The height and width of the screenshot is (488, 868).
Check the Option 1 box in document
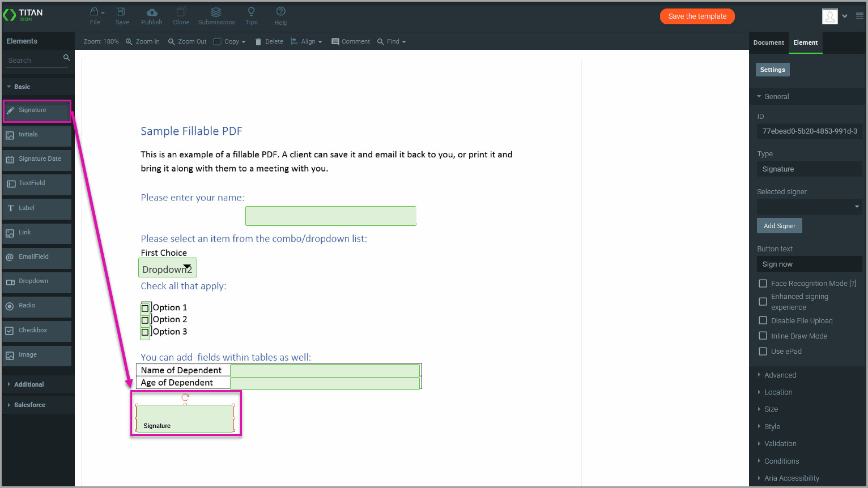pyautogui.click(x=145, y=308)
